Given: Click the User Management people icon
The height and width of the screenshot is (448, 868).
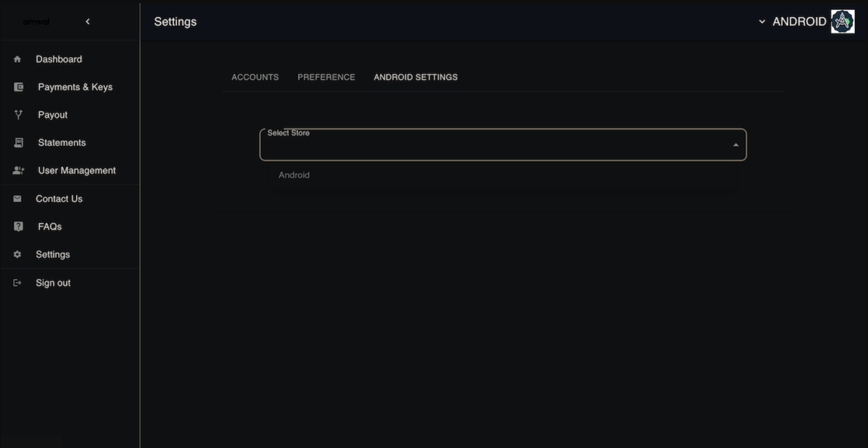Looking at the screenshot, I should coord(18,170).
